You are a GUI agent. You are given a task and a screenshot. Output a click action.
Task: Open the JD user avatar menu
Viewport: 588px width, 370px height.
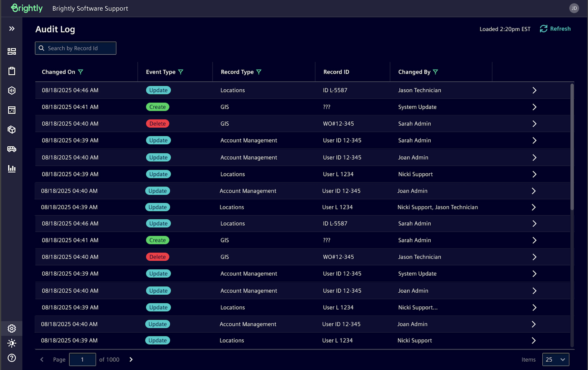pos(574,8)
